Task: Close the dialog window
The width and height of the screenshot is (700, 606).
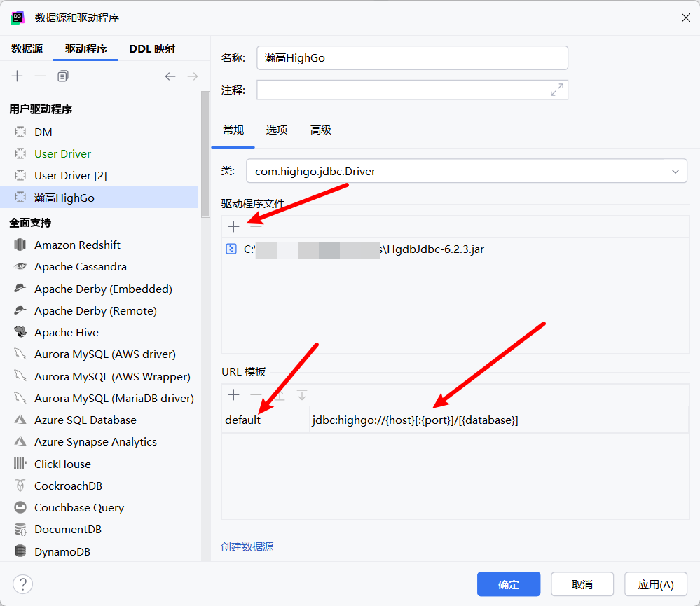Action: pyautogui.click(x=686, y=18)
